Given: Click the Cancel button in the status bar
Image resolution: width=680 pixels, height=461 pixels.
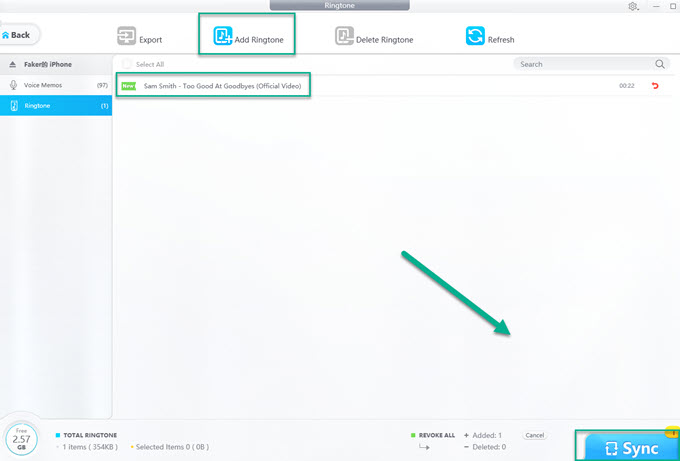Looking at the screenshot, I should 534,435.
